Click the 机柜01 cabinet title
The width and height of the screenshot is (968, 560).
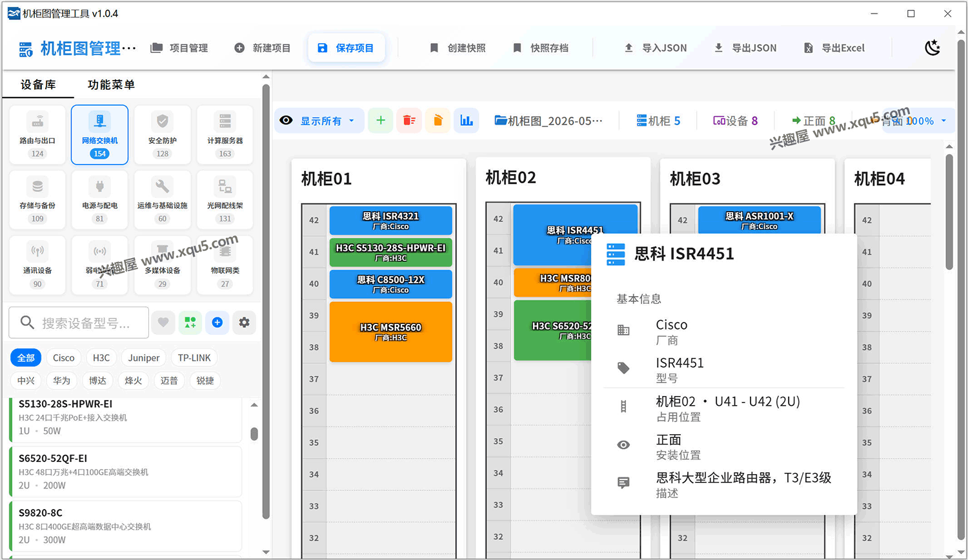327,179
